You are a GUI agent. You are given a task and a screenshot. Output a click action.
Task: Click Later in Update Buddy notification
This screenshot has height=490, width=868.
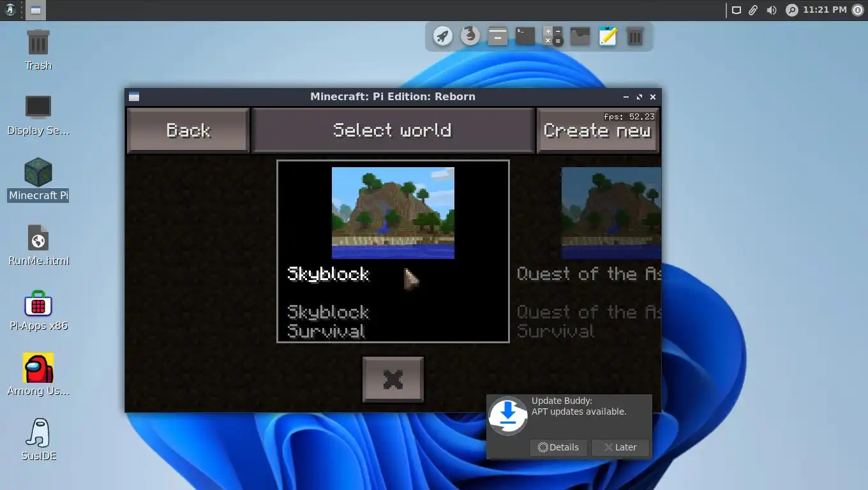(620, 447)
